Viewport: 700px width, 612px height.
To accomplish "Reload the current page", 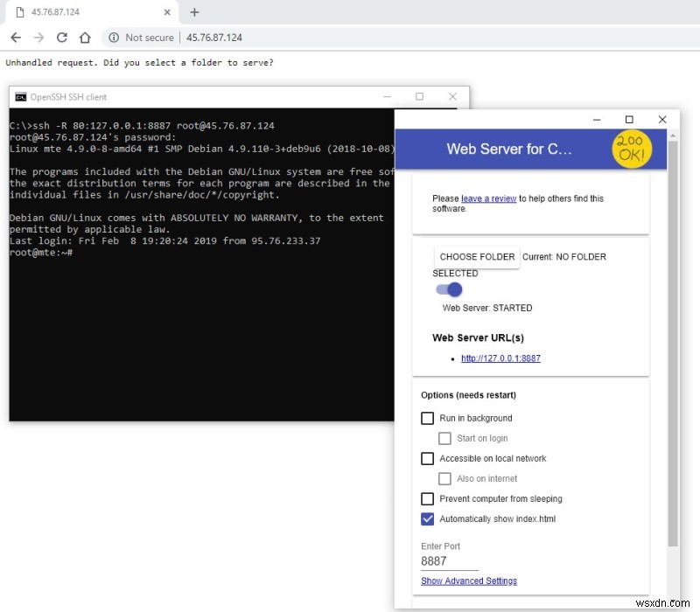I will click(60, 38).
